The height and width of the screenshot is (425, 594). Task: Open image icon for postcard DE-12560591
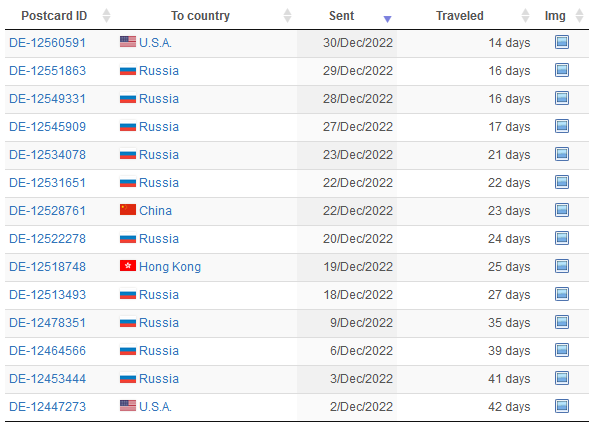pos(562,42)
